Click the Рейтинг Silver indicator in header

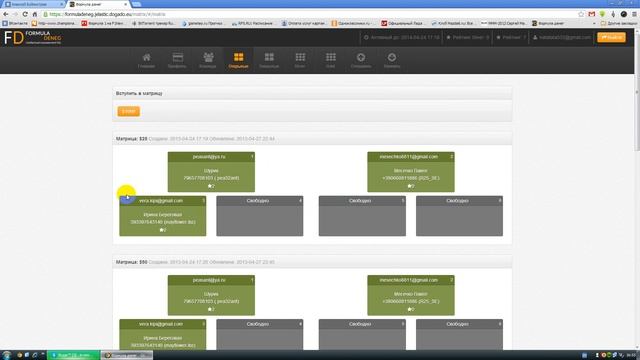[468, 37]
